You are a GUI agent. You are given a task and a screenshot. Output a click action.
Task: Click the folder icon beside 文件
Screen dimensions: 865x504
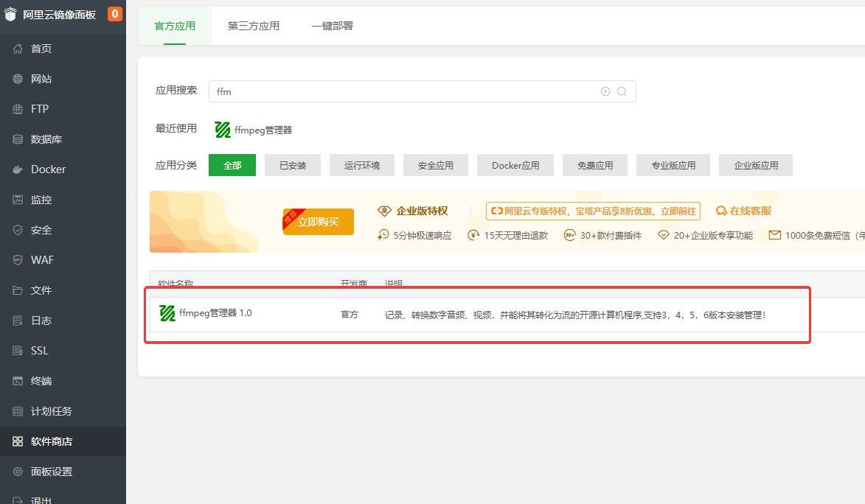[18, 290]
